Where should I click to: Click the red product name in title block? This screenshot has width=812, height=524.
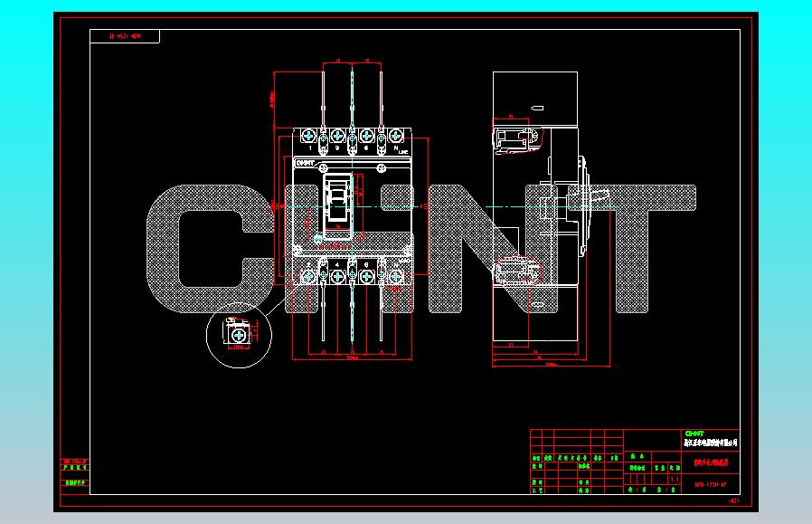coord(711,463)
